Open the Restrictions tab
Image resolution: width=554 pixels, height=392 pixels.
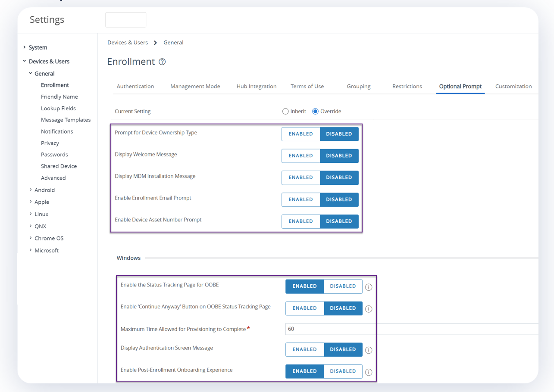(407, 86)
